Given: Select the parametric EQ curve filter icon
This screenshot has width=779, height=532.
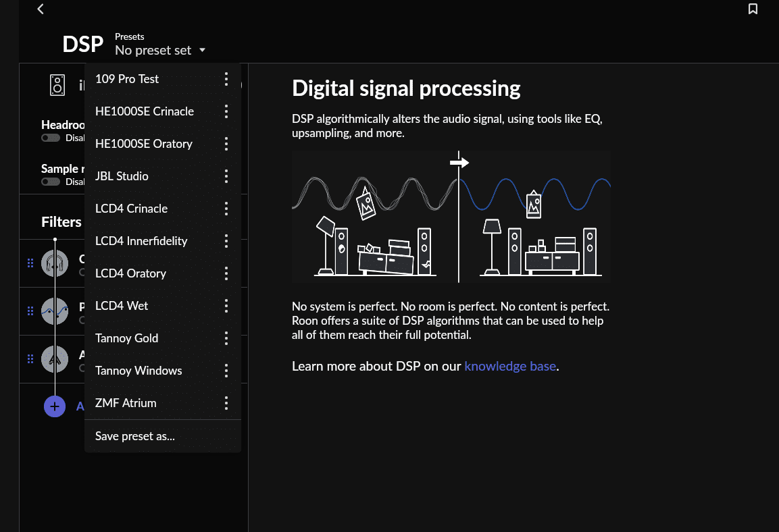Looking at the screenshot, I should pyautogui.click(x=55, y=311).
